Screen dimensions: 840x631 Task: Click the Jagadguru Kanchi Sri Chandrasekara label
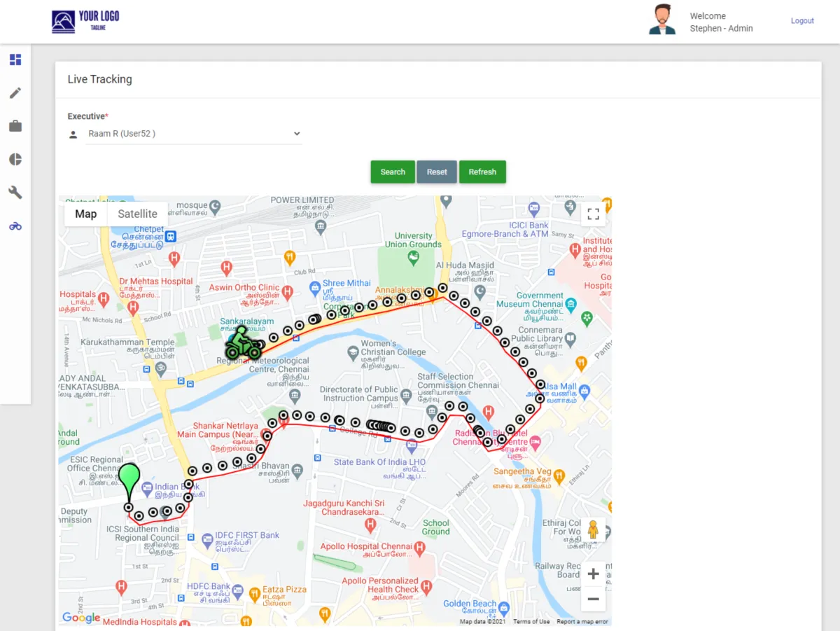coord(344,508)
